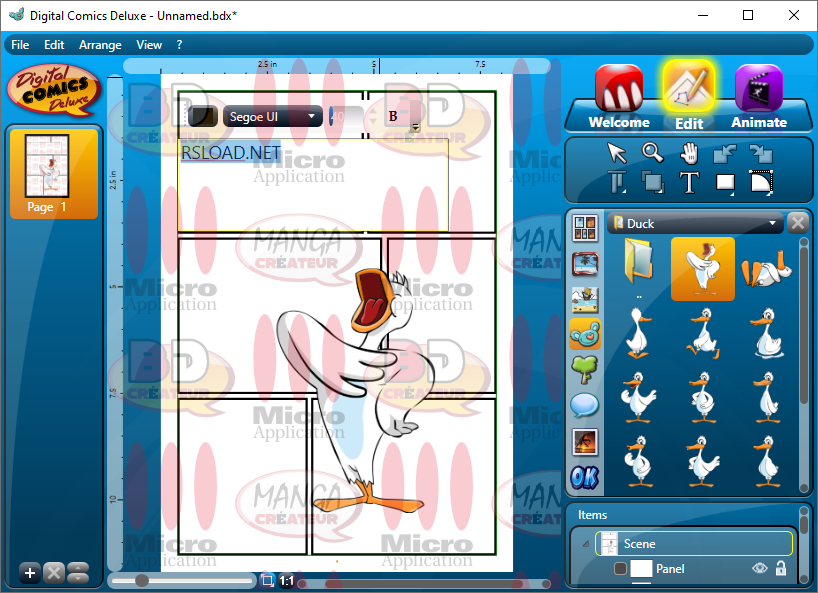Add a new page

tap(30, 573)
